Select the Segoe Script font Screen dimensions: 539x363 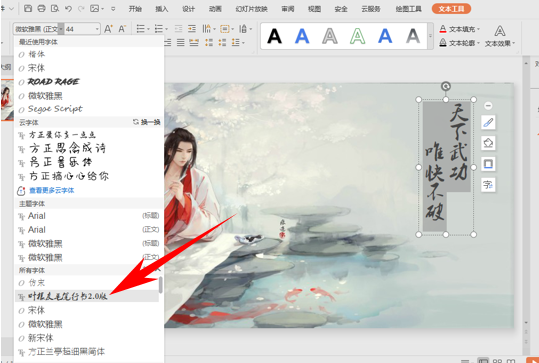tap(55, 109)
